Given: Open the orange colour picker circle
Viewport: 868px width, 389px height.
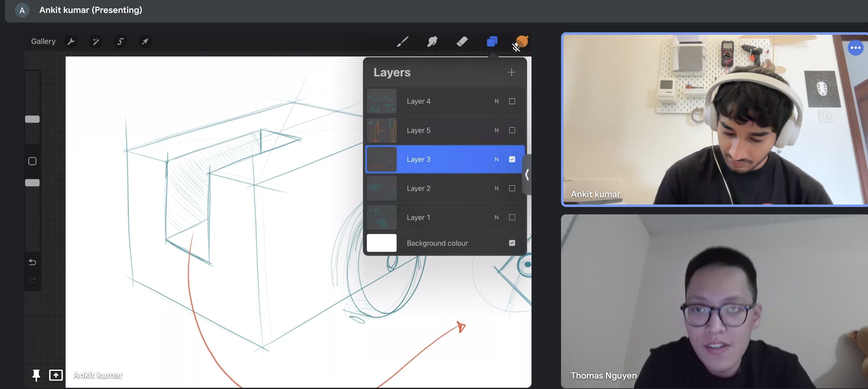Looking at the screenshot, I should [522, 41].
